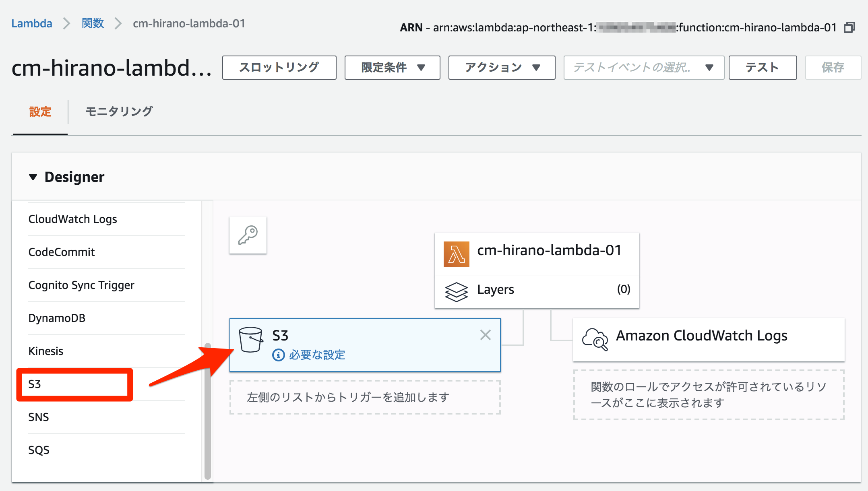Click the S3 title in the trigger box
Image resolution: width=868 pixels, height=491 pixels.
point(280,336)
